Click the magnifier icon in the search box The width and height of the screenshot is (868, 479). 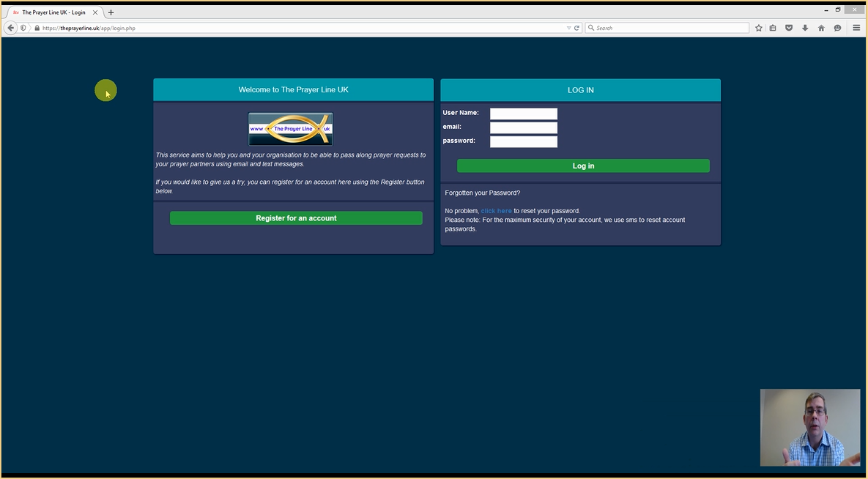tap(590, 28)
